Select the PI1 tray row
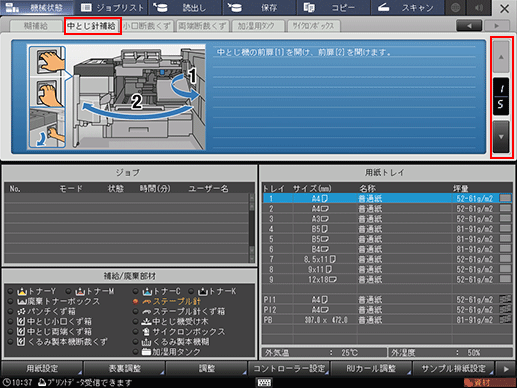This screenshot has width=517, height=388. (387, 300)
